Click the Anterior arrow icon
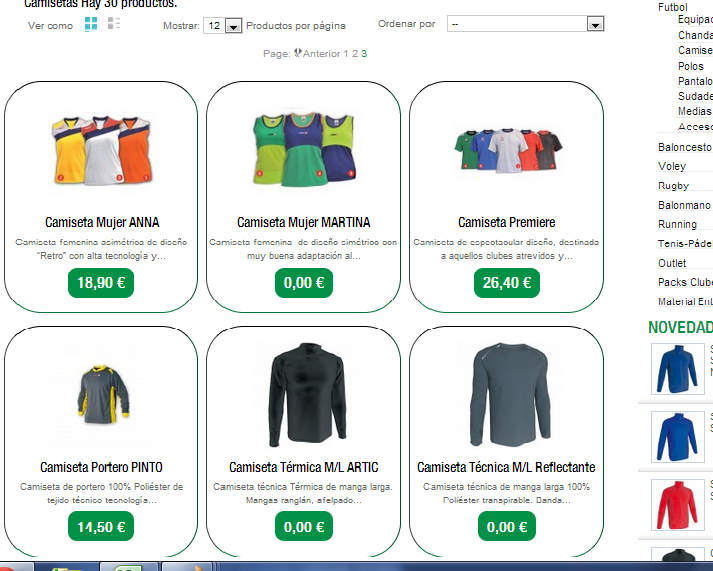Screen dimensions: 713x571 297,53
